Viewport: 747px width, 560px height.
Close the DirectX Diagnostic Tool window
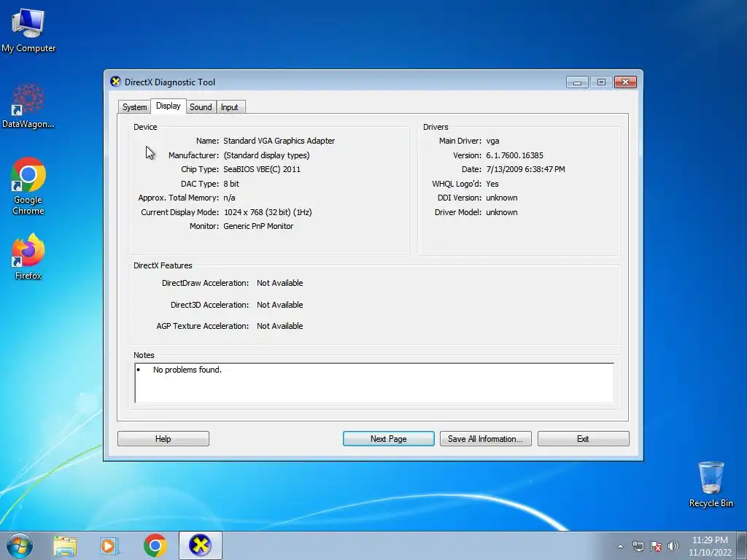coord(625,82)
